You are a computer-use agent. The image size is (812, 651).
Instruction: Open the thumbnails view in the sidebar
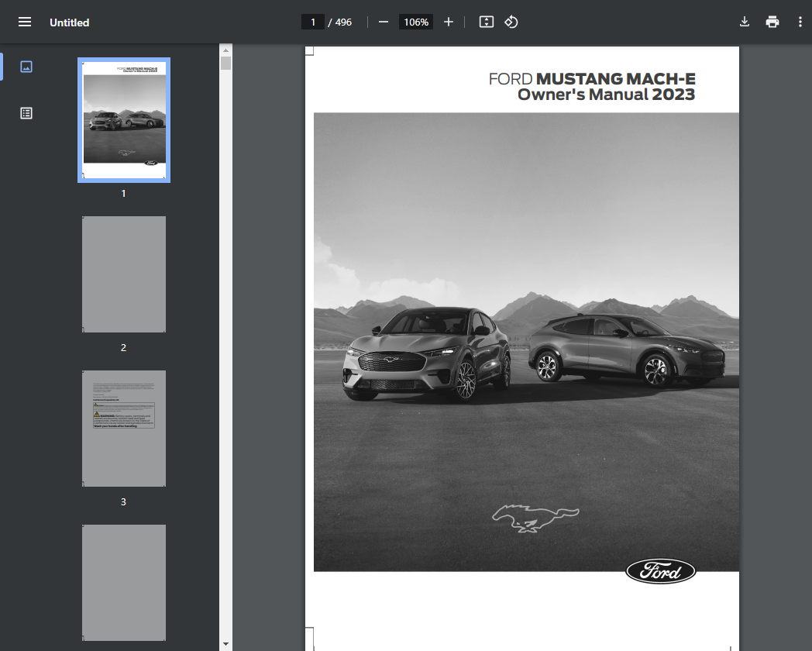pyautogui.click(x=26, y=67)
